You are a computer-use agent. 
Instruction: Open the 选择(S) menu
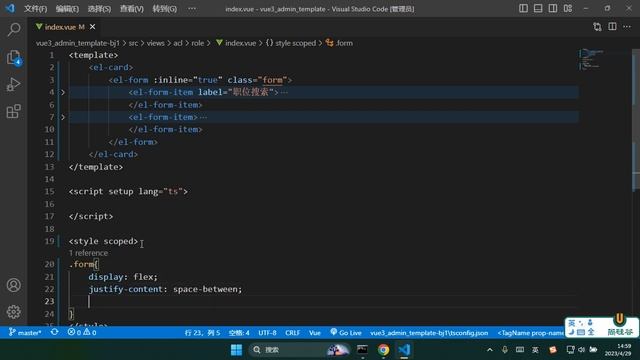click(x=99, y=9)
